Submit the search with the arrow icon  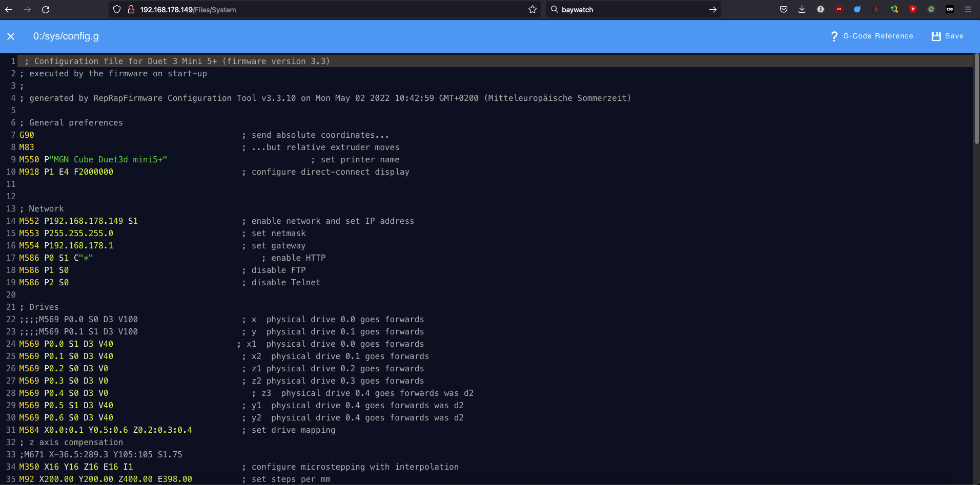pyautogui.click(x=712, y=10)
